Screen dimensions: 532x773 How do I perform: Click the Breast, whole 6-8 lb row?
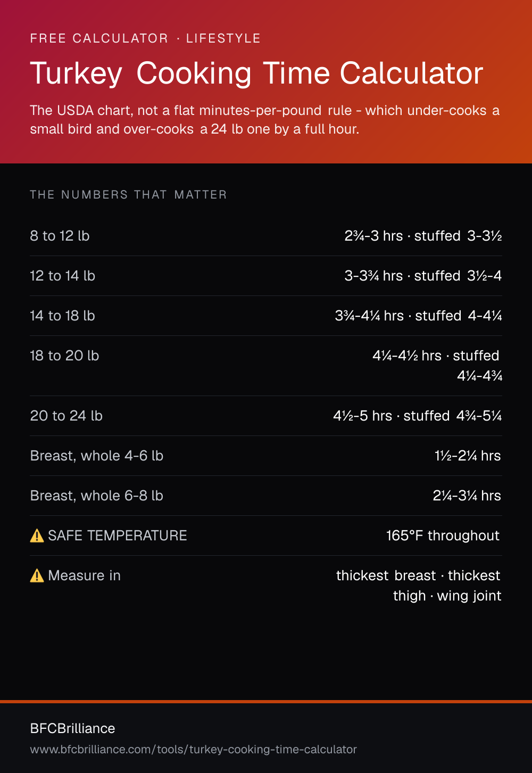(x=266, y=496)
